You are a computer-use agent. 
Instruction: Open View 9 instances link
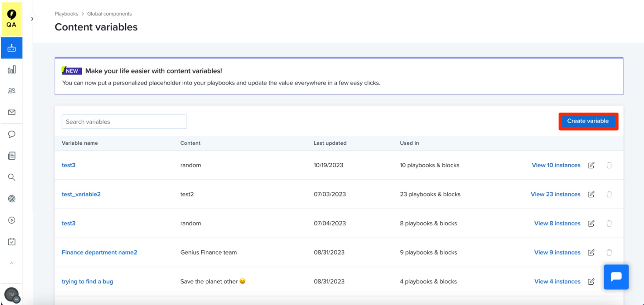[x=557, y=252]
